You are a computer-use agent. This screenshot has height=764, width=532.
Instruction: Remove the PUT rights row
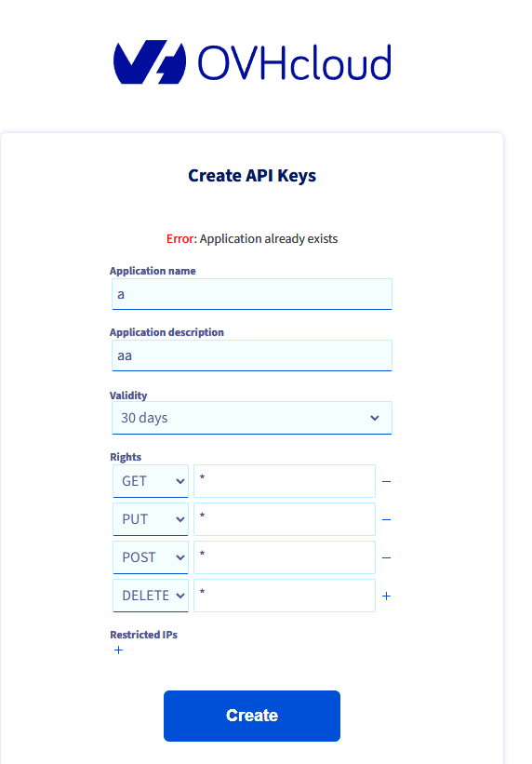[386, 519]
